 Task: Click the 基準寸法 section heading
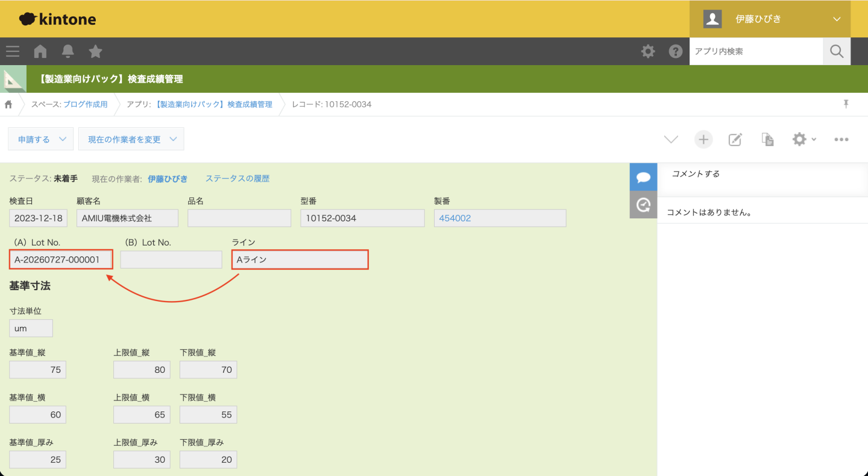click(x=30, y=286)
